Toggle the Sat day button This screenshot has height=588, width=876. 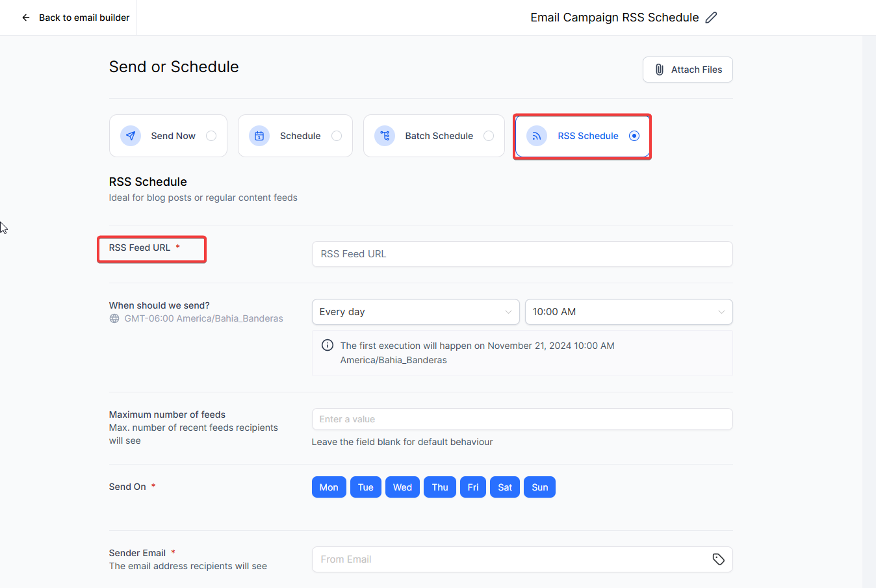505,487
